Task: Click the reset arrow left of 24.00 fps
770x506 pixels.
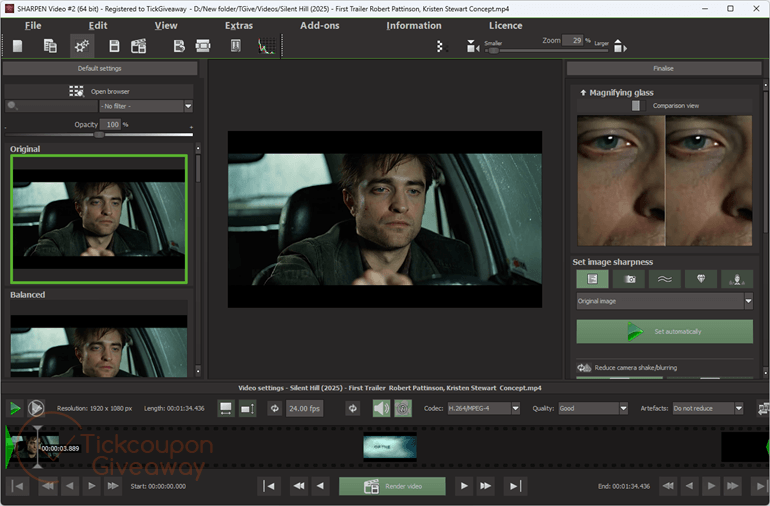Action: click(x=275, y=408)
